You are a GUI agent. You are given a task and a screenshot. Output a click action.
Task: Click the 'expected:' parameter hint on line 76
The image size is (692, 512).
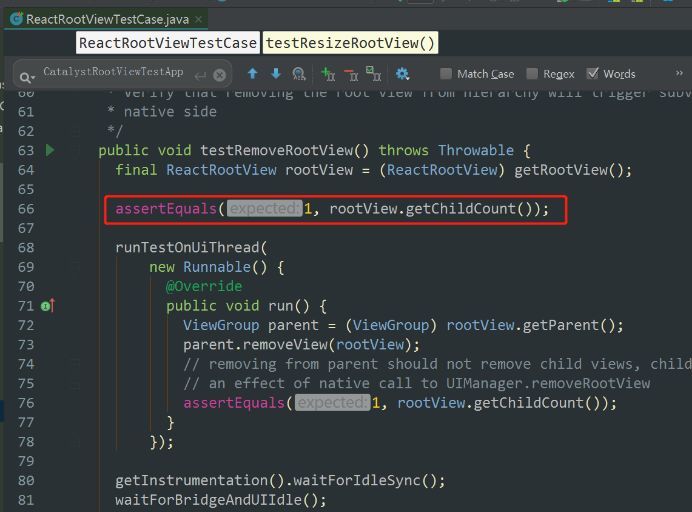coord(333,403)
